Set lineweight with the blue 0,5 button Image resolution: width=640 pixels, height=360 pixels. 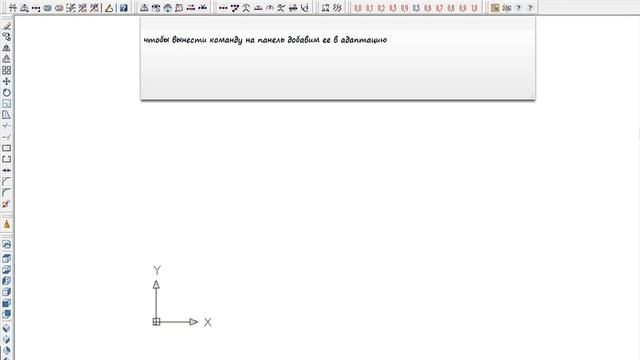(416, 8)
